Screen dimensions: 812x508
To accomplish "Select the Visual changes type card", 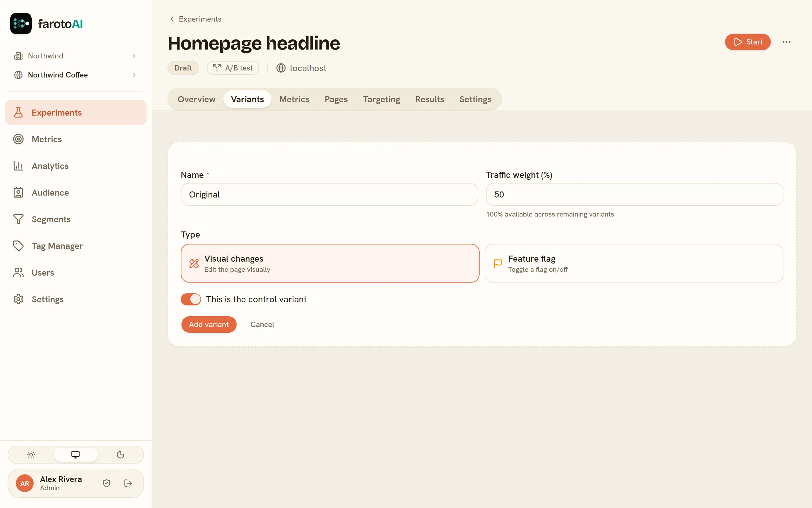I will coord(330,263).
